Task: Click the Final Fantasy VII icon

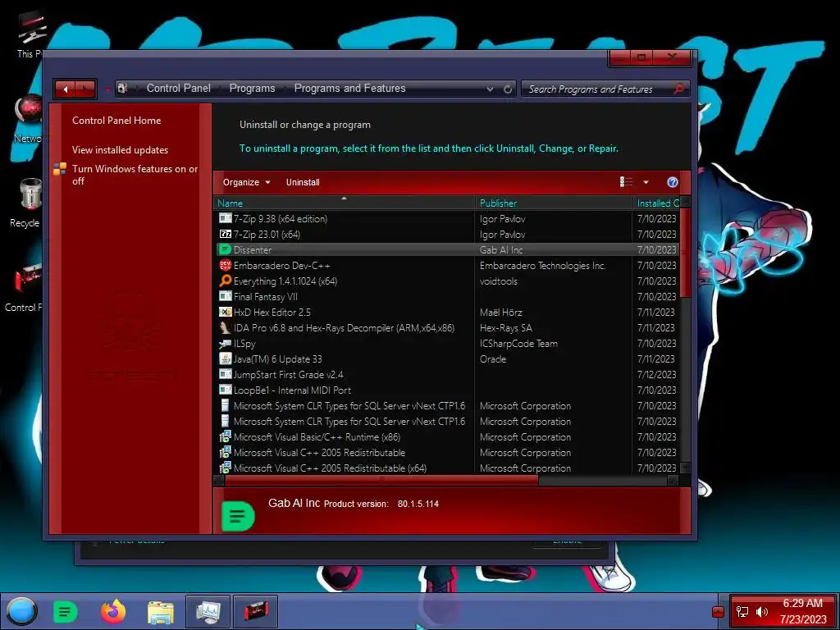Action: 225,296
